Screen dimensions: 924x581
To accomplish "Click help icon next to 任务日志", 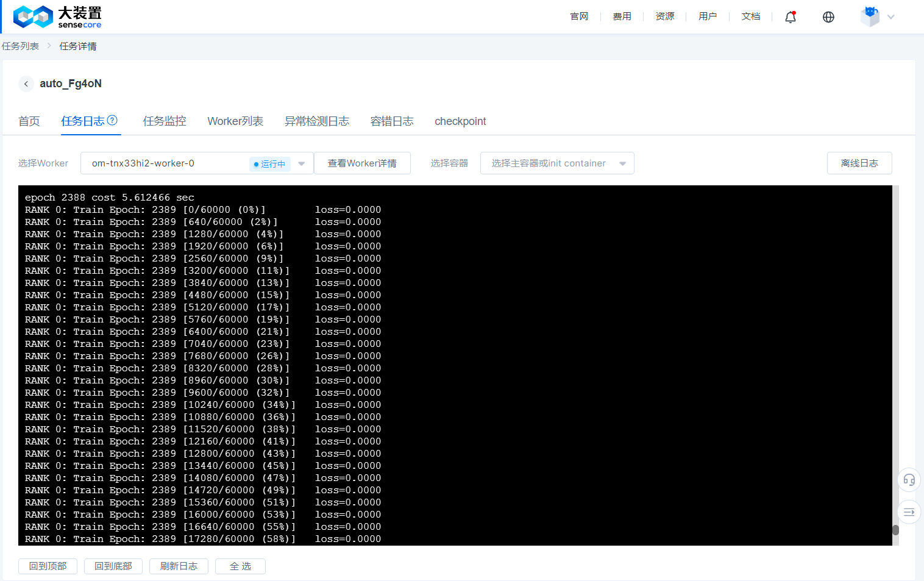I will click(112, 120).
